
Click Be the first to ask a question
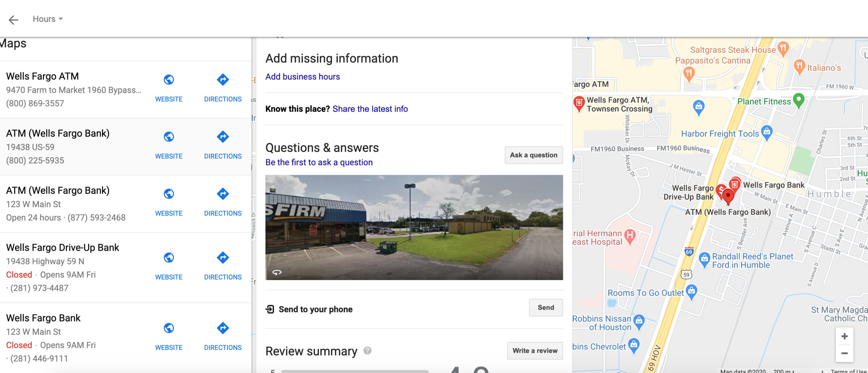[x=319, y=162]
